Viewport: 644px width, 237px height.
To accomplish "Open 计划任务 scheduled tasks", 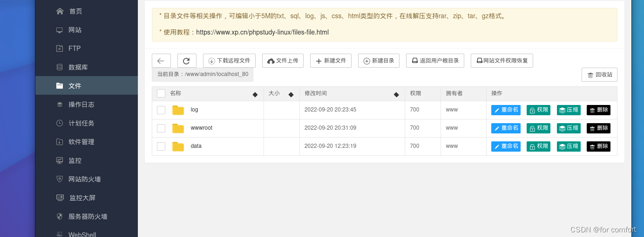I will coord(86,123).
